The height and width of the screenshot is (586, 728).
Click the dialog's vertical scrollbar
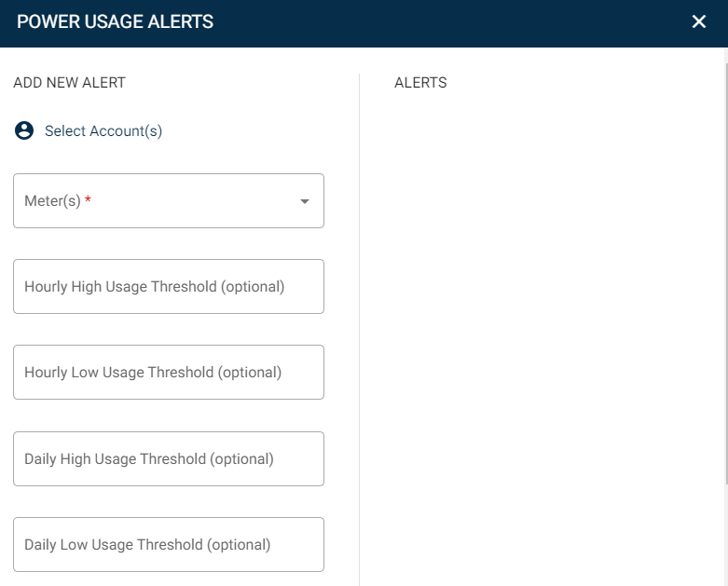[x=726, y=274]
